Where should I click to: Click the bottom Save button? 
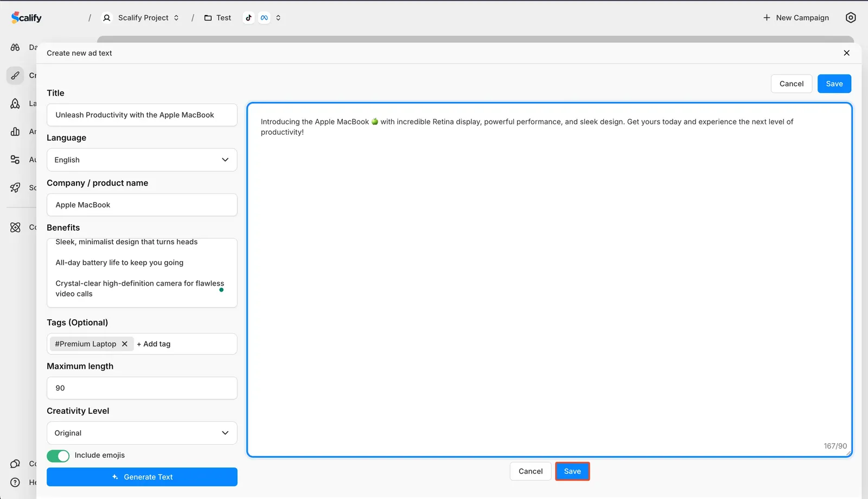572,471
